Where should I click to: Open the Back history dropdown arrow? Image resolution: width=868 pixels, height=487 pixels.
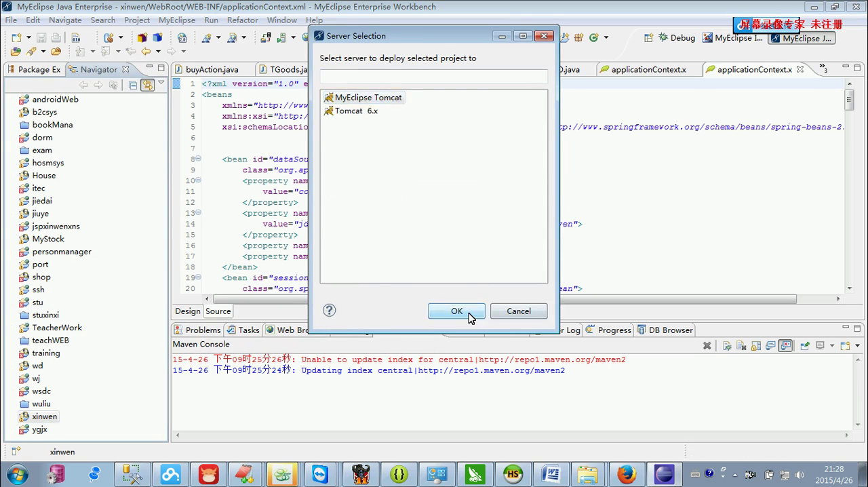(x=158, y=52)
